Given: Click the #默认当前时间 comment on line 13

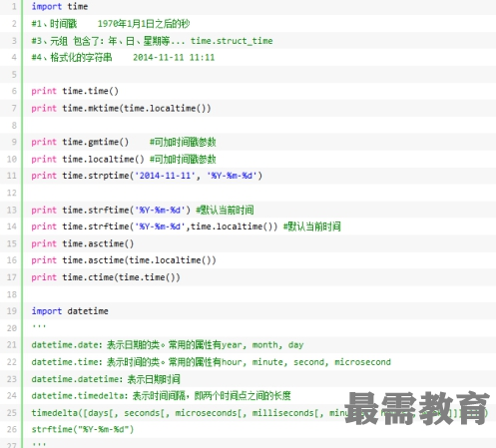Looking at the screenshot, I should point(225,211).
